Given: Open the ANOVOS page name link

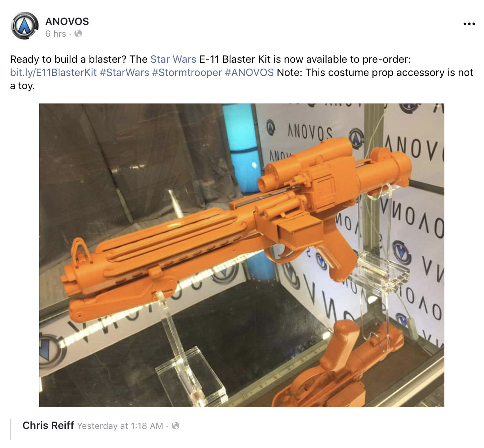Looking at the screenshot, I should click(x=67, y=21).
